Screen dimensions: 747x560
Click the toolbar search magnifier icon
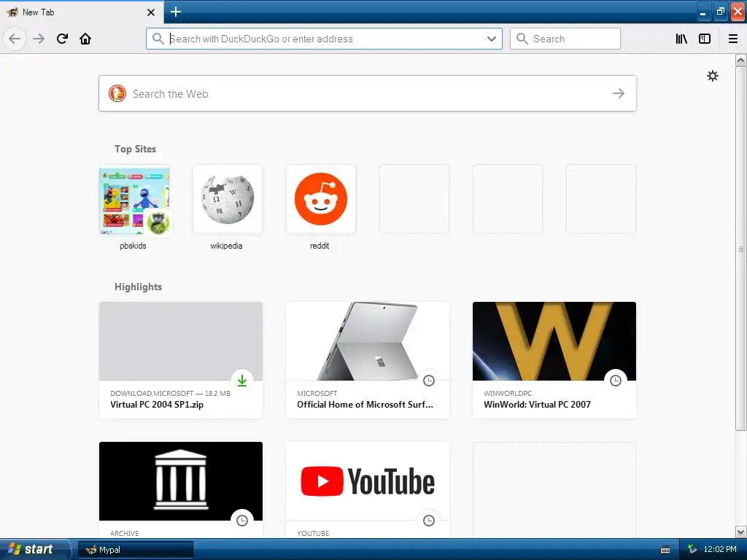click(x=522, y=39)
